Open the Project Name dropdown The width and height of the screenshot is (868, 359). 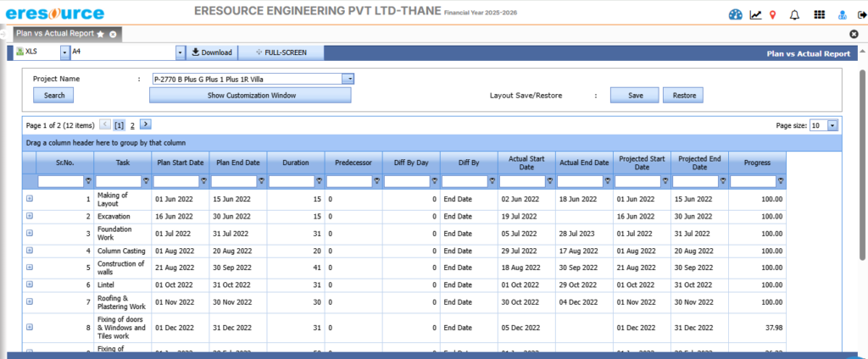[x=348, y=79]
